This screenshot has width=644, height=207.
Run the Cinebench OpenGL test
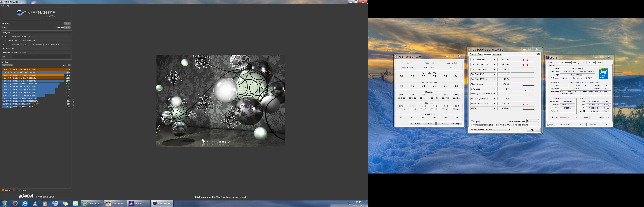pyautogui.click(x=67, y=23)
